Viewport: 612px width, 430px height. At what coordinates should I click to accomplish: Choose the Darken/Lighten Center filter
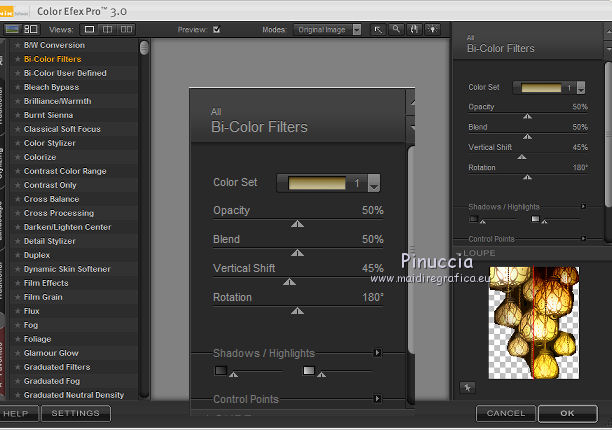(67, 227)
